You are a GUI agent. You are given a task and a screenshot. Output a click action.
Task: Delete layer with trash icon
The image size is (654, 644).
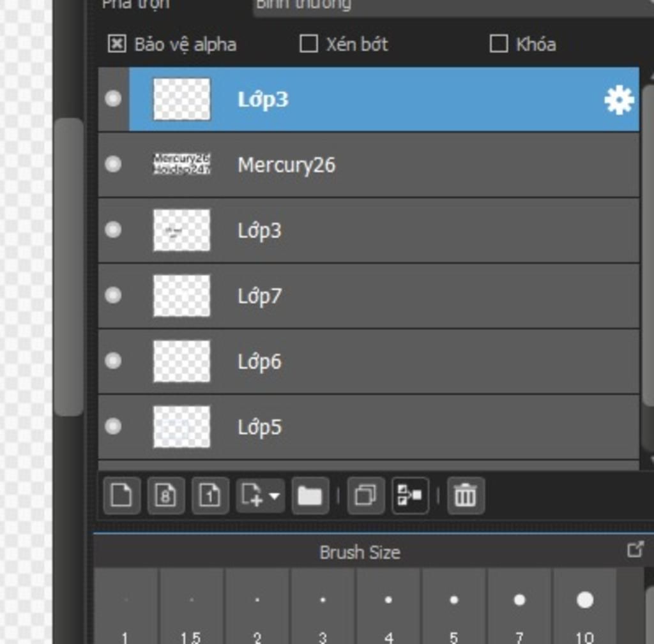click(466, 496)
